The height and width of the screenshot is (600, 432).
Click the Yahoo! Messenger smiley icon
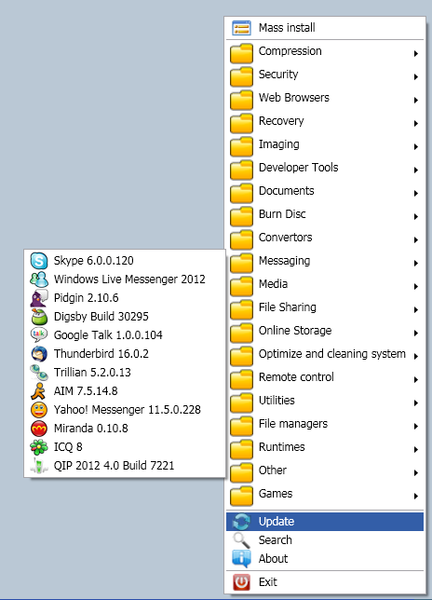[x=39, y=410]
